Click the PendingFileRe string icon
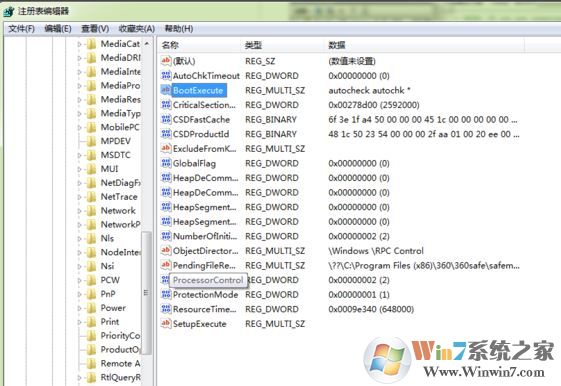Screen dimensions: 561x386 tap(166, 265)
